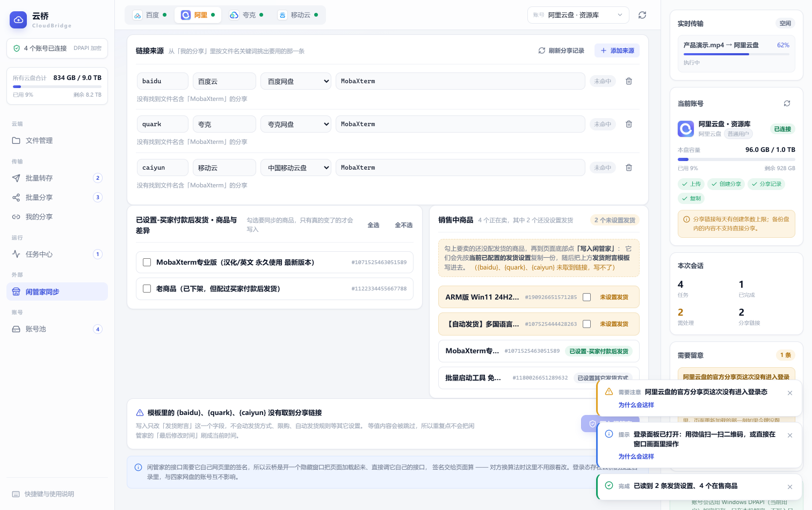812x510 pixels.
Task: Click the 所有云盘合计 storage usage bar
Action: click(57, 86)
